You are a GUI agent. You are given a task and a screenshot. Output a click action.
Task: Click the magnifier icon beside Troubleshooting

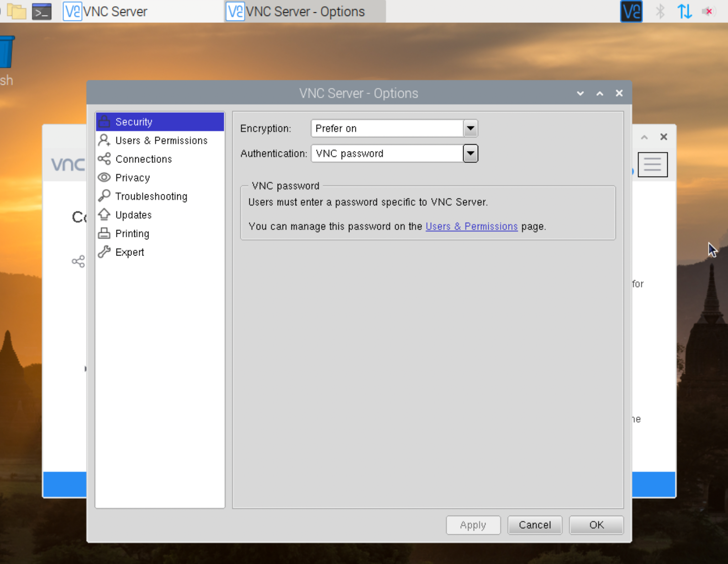click(x=104, y=196)
